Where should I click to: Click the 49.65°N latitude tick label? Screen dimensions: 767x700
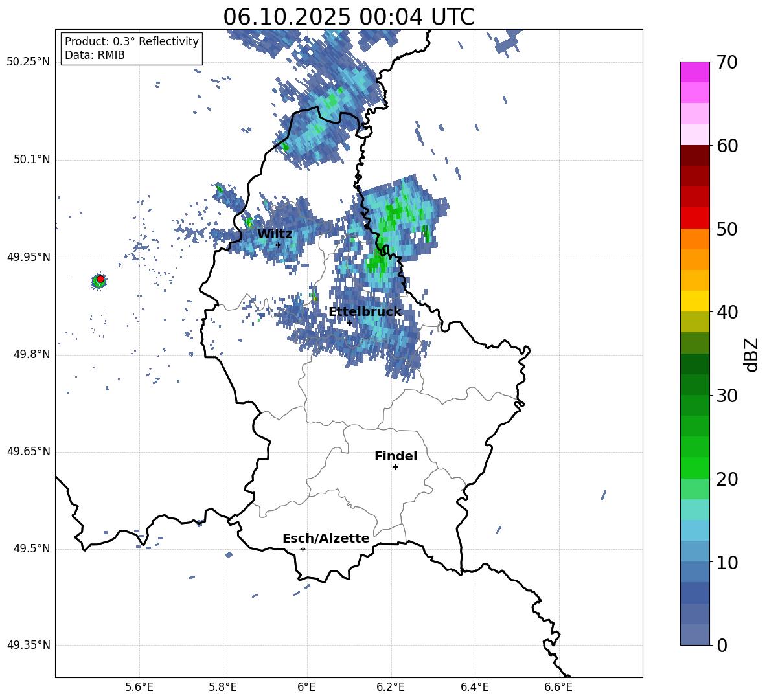pyautogui.click(x=29, y=451)
